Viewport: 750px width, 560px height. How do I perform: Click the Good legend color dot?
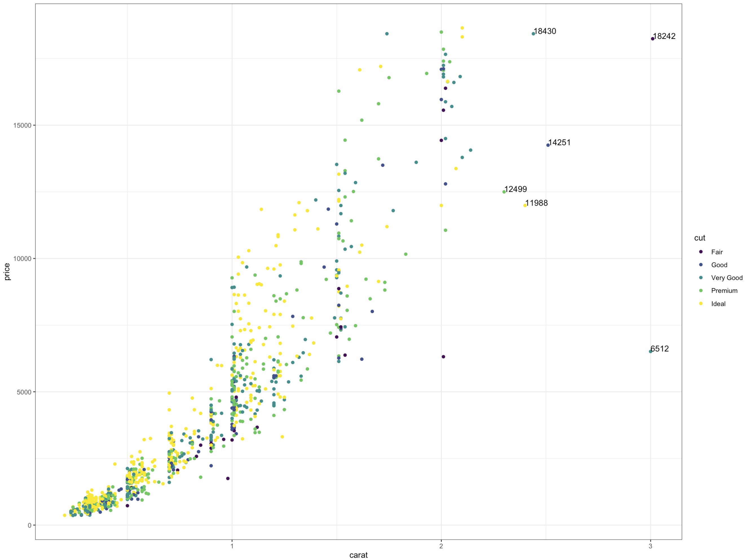[x=701, y=265]
